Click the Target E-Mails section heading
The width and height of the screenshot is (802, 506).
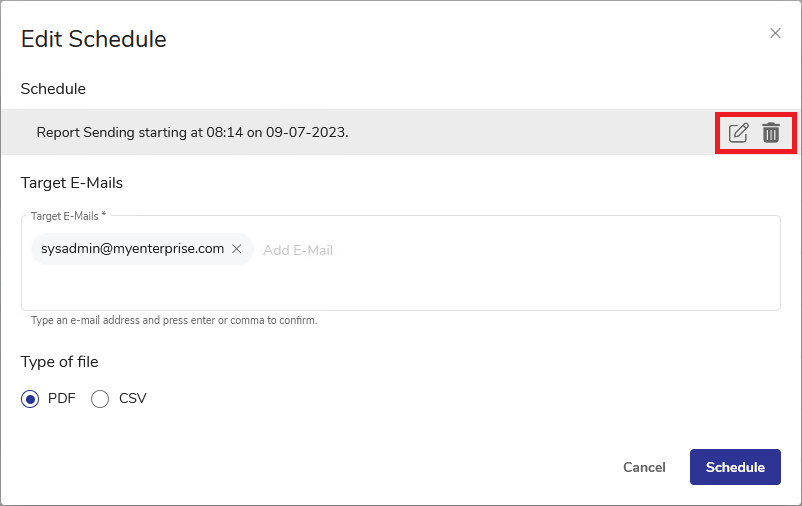pyautogui.click(x=72, y=183)
